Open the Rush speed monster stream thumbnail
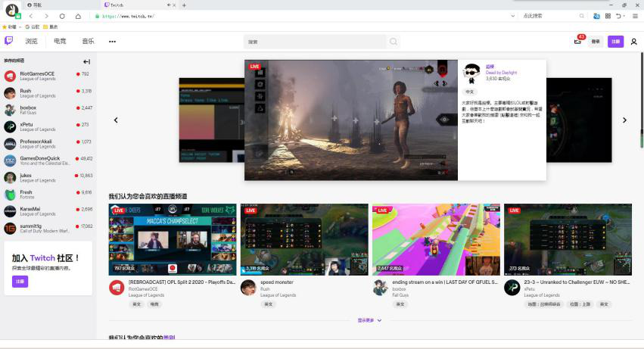 point(304,240)
